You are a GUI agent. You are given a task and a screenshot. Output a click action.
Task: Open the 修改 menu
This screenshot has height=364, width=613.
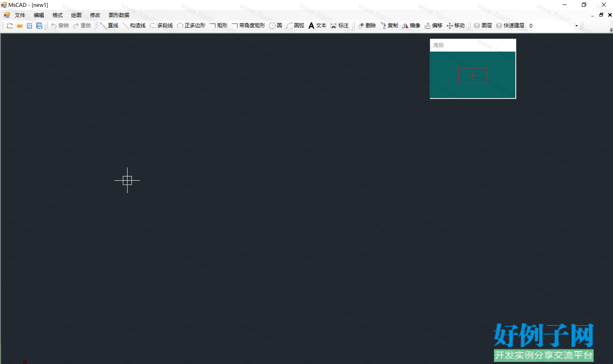[x=95, y=15]
